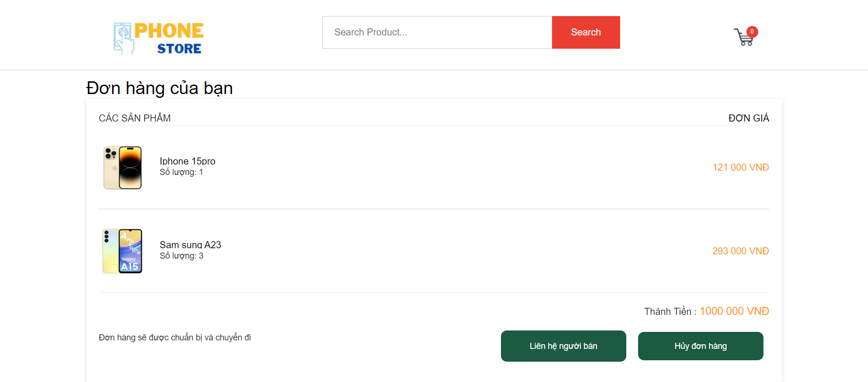Open the Iphone 15pro product image

123,167
